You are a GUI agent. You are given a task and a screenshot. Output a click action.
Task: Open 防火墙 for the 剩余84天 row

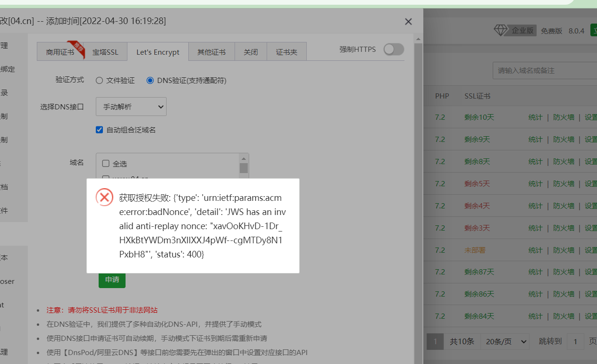[x=563, y=316]
